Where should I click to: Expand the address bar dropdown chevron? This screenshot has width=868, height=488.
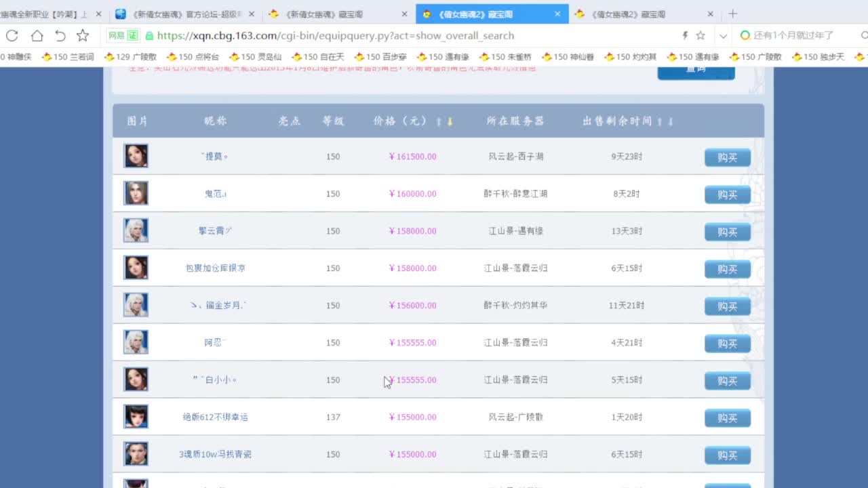pyautogui.click(x=723, y=36)
